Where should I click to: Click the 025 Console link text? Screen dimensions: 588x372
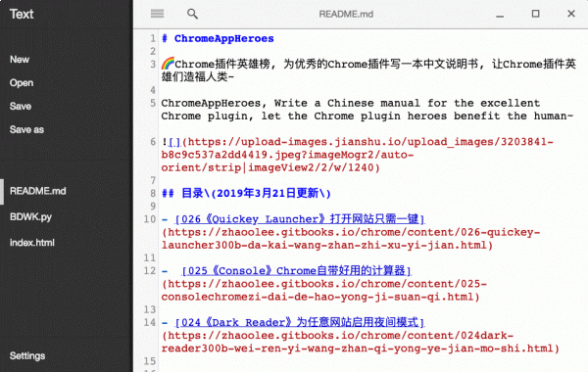[x=297, y=271]
